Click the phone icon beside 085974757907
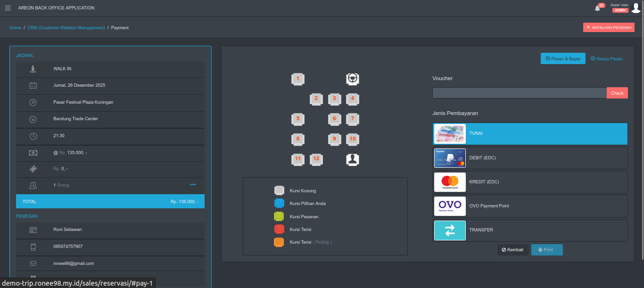Viewport: 644px width, 288px height. [32, 247]
